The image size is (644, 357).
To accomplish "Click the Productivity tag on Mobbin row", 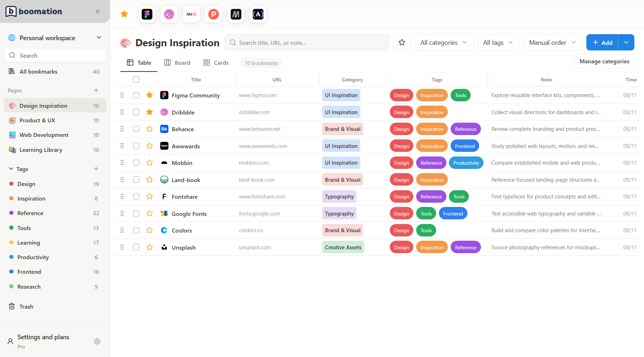I will click(466, 163).
